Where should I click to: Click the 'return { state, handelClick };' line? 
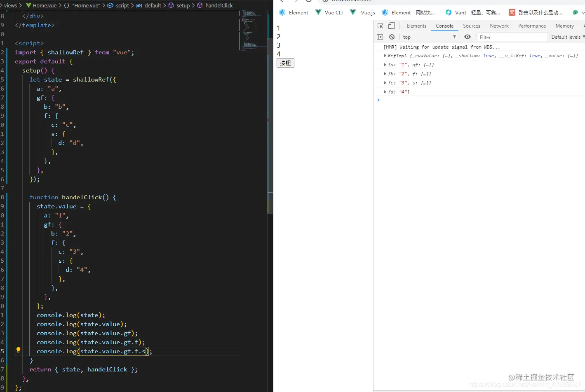coord(84,369)
